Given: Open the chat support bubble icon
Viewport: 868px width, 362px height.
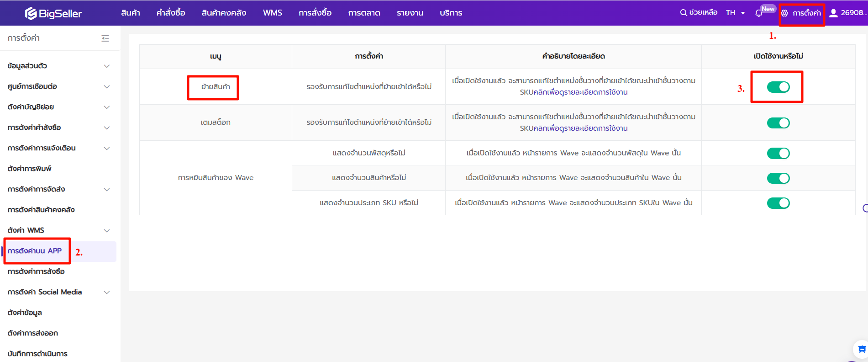Looking at the screenshot, I should pos(862,350).
